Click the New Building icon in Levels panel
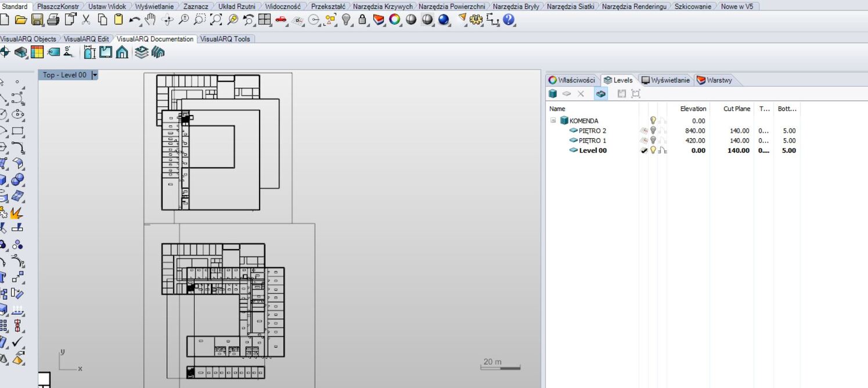 pos(553,94)
